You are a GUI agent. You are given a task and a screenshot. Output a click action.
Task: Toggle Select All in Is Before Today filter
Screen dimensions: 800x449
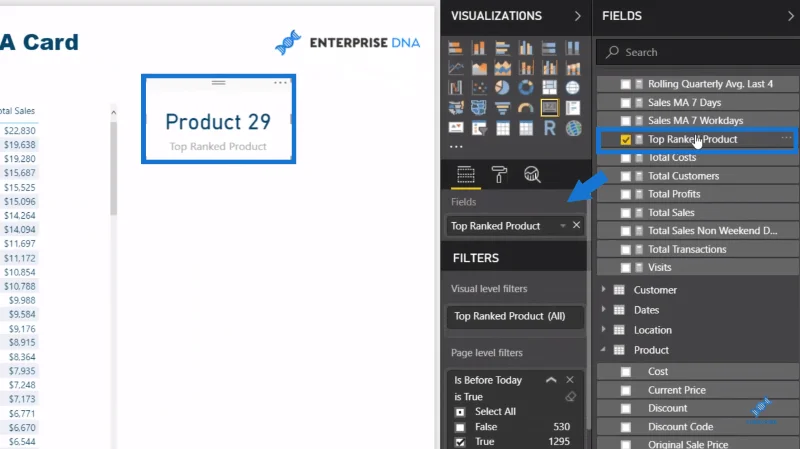coord(460,412)
